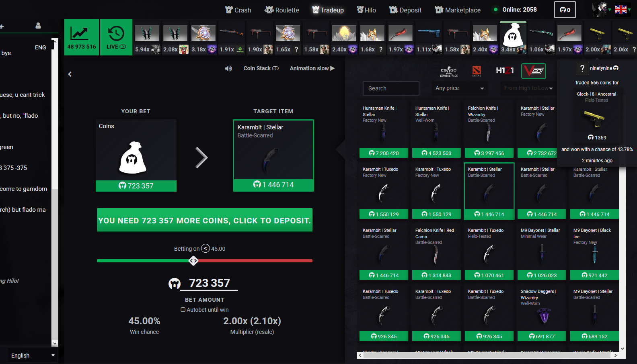Select Karambit Tuxedo Field-Tested 1 070 461

(489, 253)
